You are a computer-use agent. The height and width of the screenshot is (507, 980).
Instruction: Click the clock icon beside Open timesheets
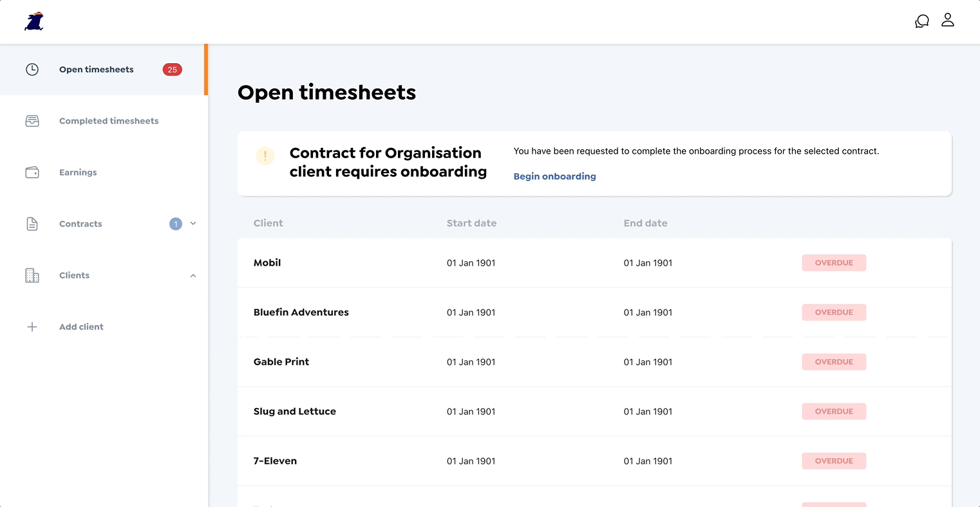pos(32,69)
